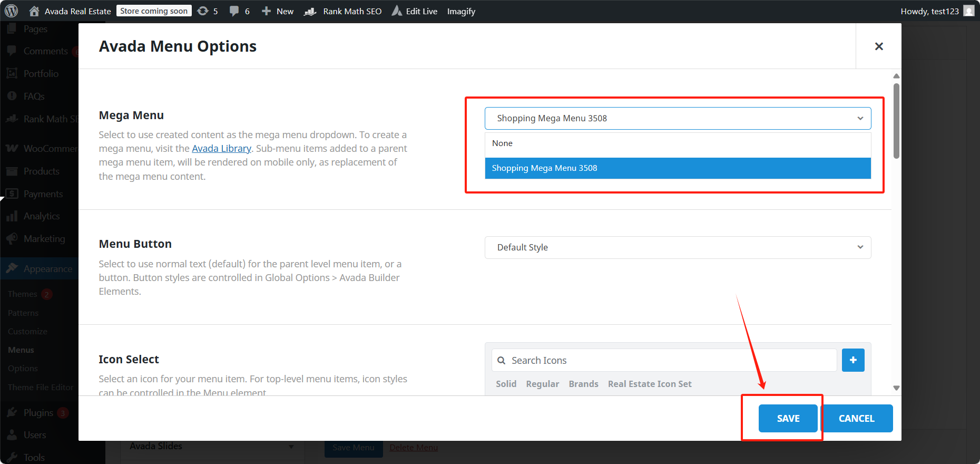This screenshot has height=464, width=980.
Task: Click into the Search Icons field
Action: tap(669, 360)
